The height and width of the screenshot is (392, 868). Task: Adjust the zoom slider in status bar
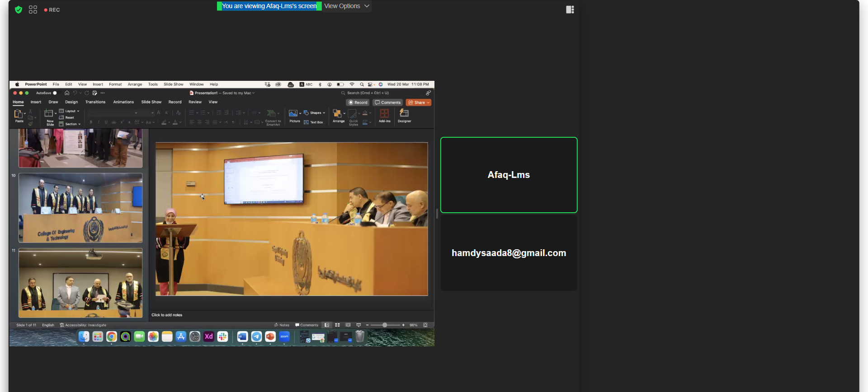point(385,325)
